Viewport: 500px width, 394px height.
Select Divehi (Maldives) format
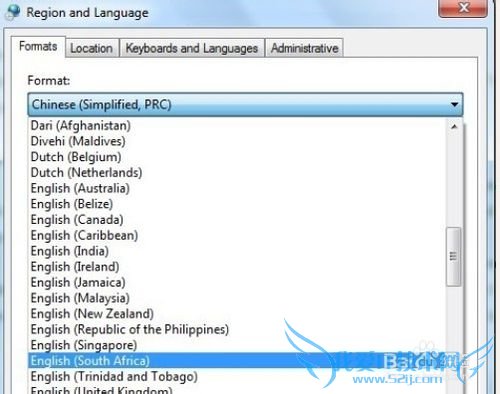coord(237,141)
